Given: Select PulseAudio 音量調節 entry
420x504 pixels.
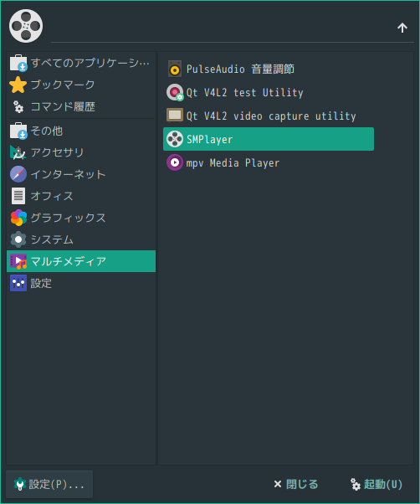Looking at the screenshot, I should click(x=269, y=69).
